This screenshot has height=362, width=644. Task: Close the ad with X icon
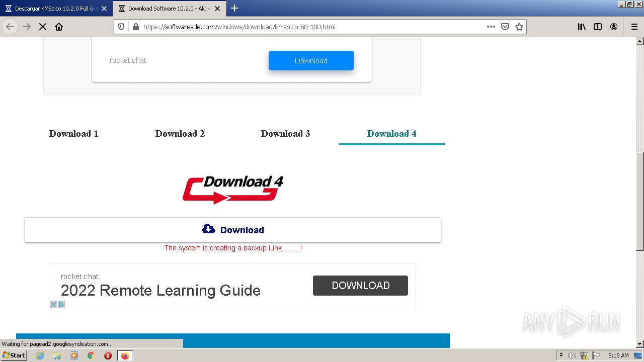[x=54, y=304]
